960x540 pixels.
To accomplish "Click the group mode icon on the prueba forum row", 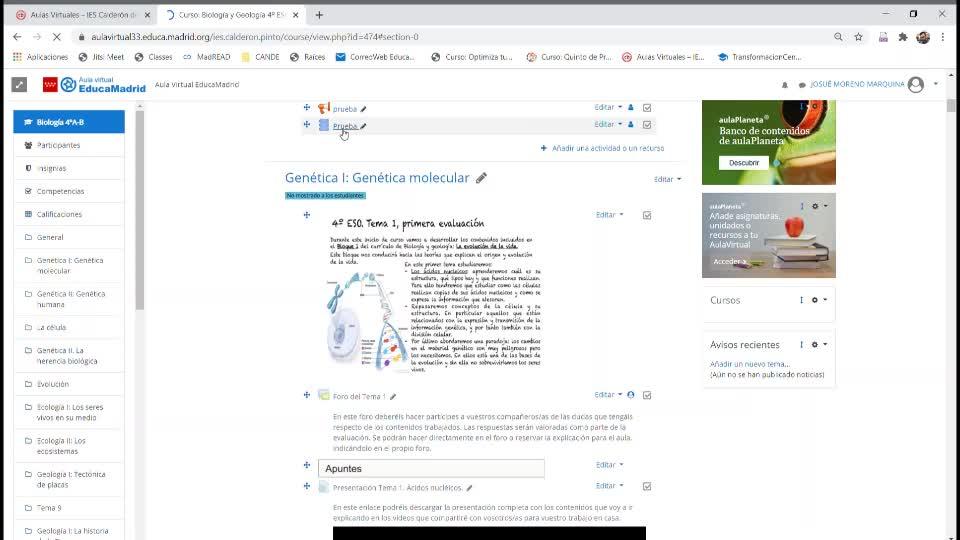I will pos(631,108).
